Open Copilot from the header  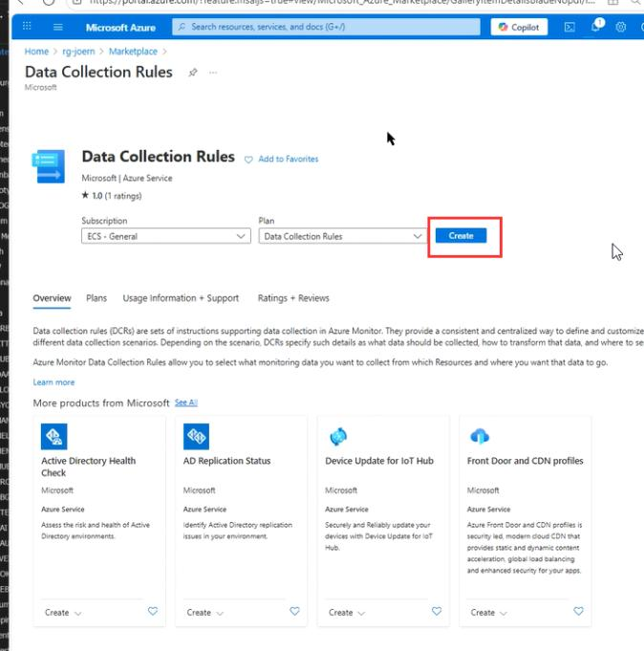coord(519,27)
